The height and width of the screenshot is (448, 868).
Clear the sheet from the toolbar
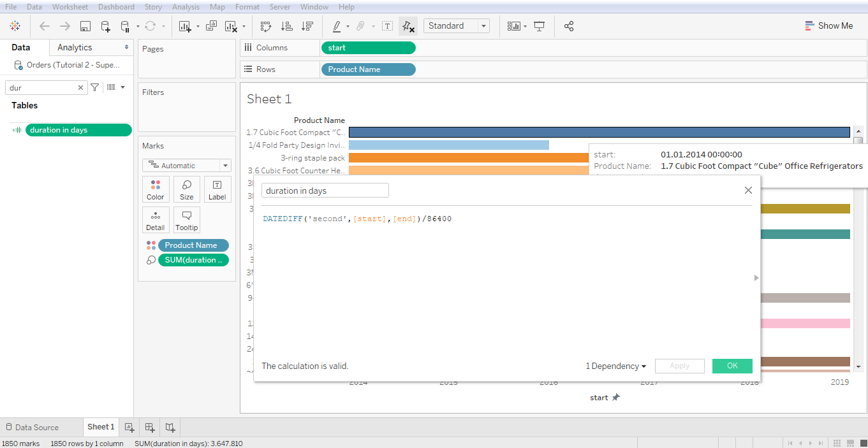pos(232,26)
